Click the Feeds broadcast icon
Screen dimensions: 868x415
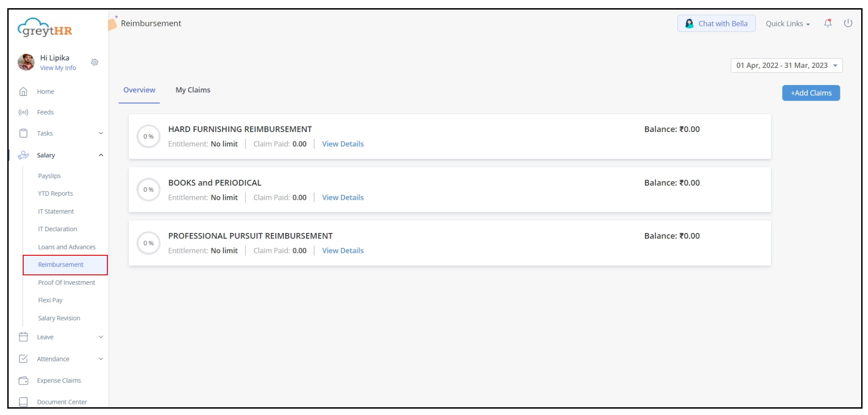(23, 112)
